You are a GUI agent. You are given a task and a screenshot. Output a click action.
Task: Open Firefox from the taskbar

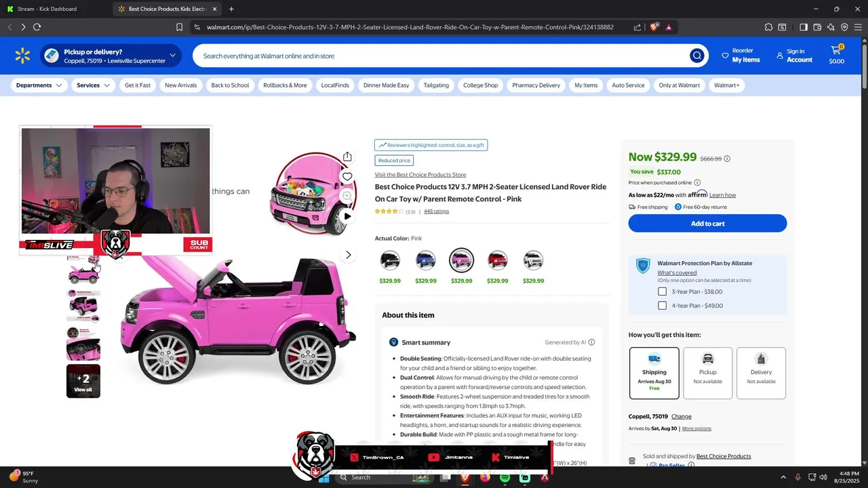[484, 477]
